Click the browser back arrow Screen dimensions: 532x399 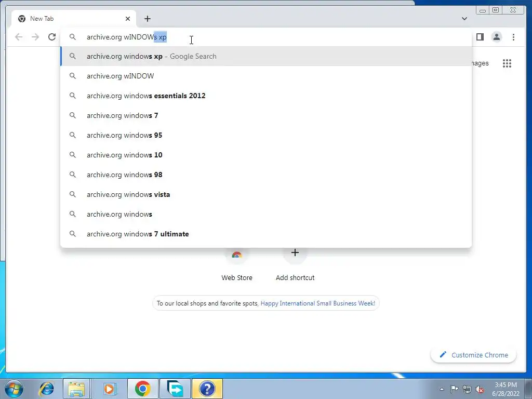click(x=19, y=37)
